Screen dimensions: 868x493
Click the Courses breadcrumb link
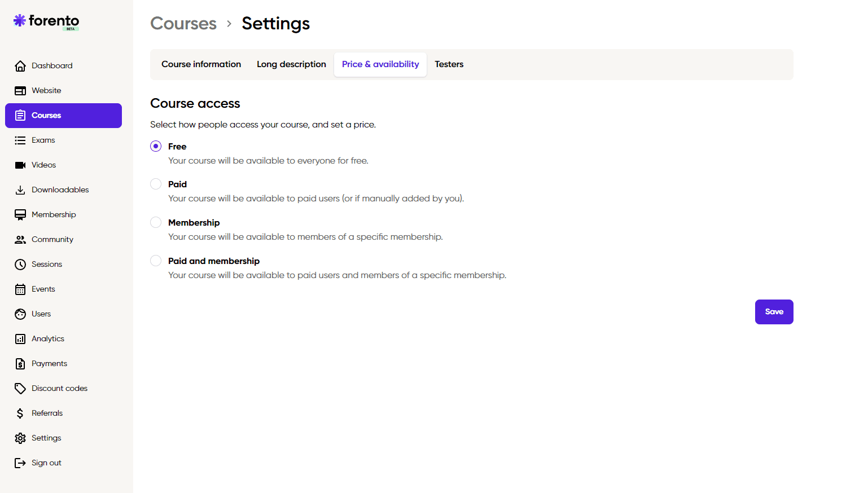coord(183,24)
